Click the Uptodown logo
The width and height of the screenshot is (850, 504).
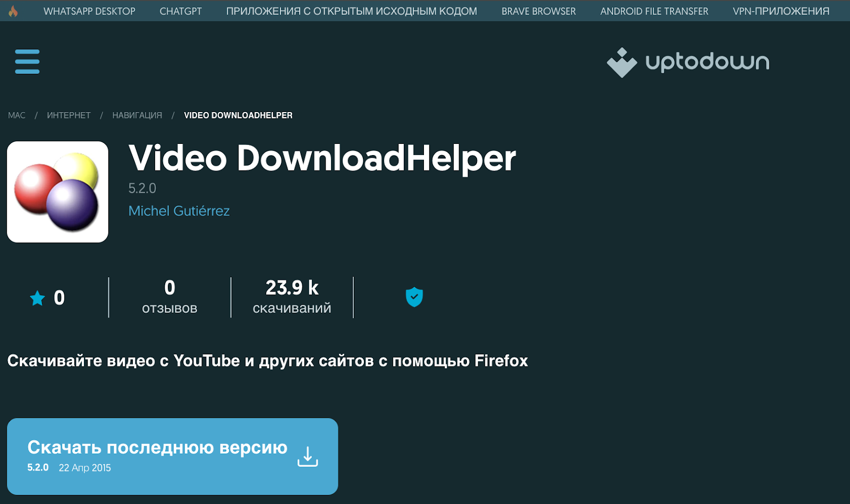688,62
